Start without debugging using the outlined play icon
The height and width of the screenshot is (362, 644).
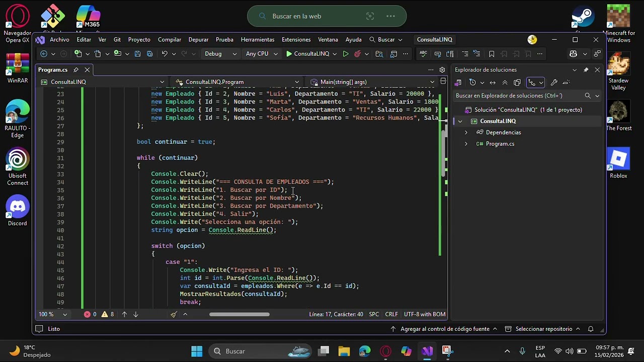[x=346, y=54]
